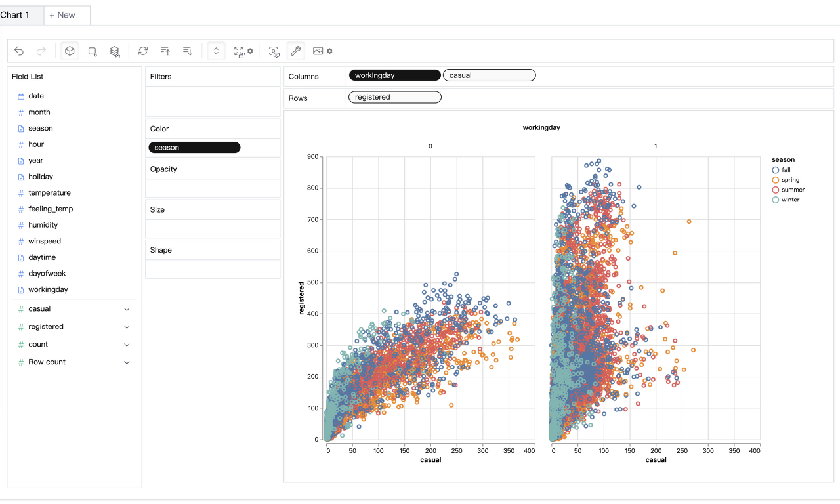Click the redo arrow icon
The image size is (840, 504).
(x=41, y=51)
